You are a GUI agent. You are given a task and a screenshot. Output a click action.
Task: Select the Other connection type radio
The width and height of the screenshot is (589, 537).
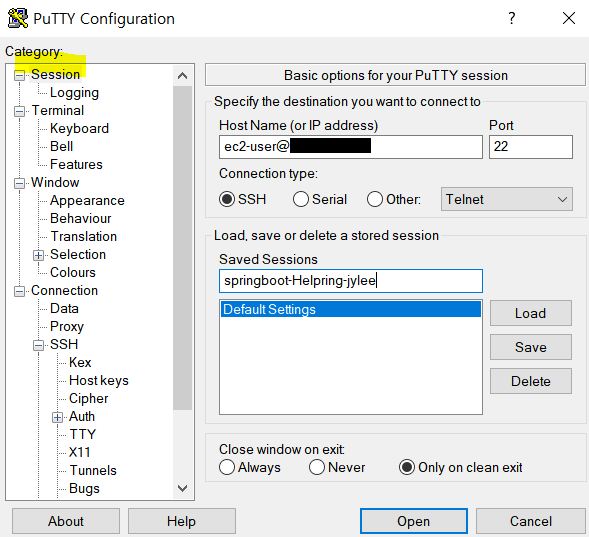375,199
